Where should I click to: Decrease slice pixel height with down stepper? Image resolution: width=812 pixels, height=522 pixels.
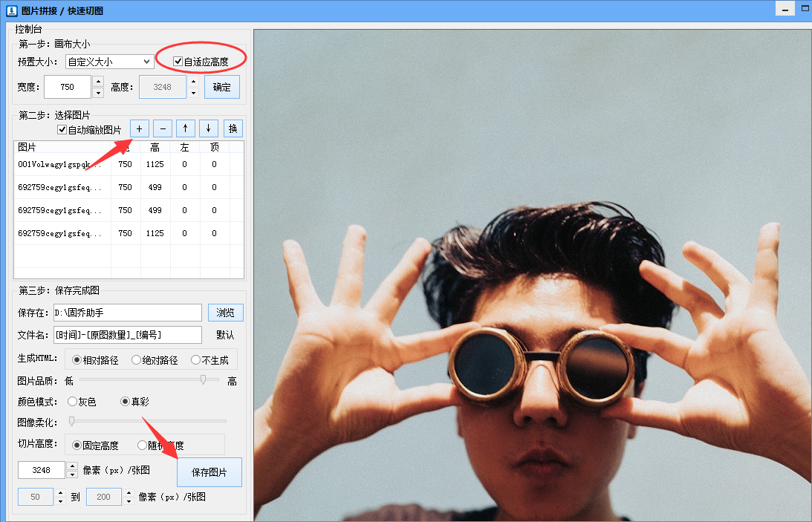(x=72, y=474)
